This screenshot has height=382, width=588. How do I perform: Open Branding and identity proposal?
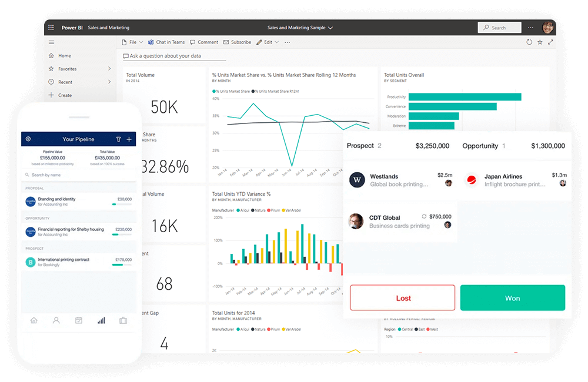point(79,202)
